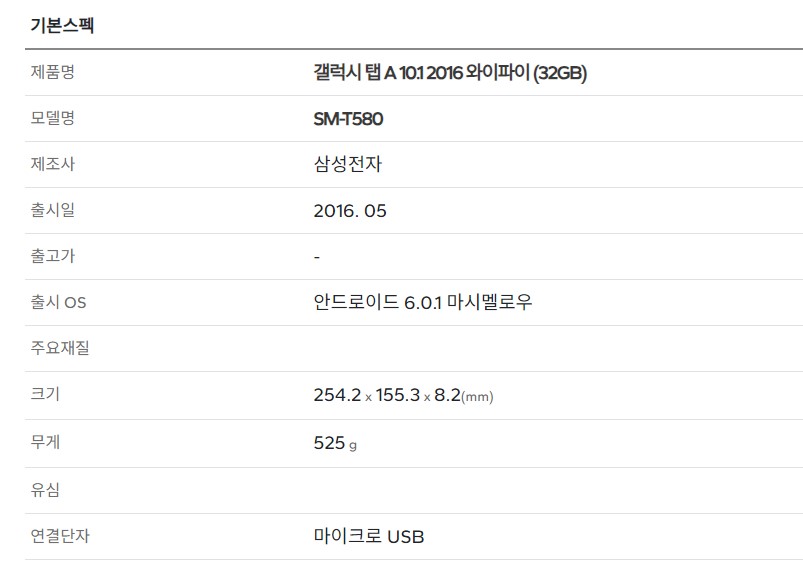
Task: Click the 주요재질 row label
Action: click(x=60, y=348)
